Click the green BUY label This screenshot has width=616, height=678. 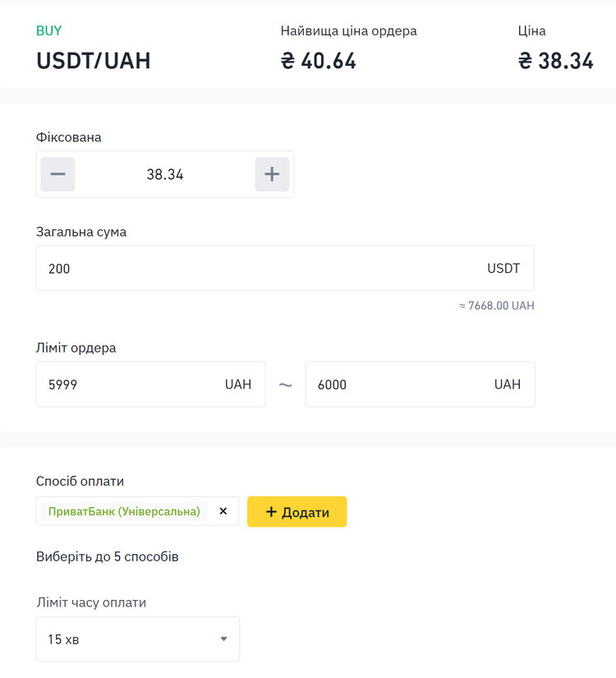pyautogui.click(x=48, y=30)
